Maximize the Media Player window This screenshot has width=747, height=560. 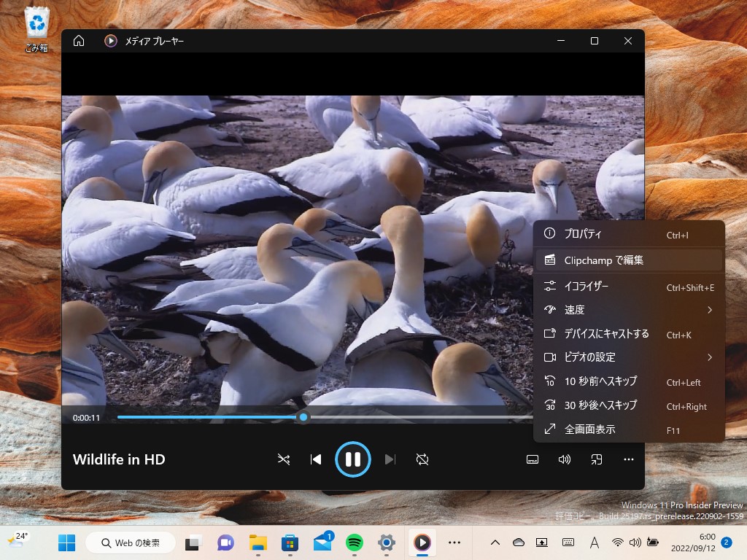[594, 41]
